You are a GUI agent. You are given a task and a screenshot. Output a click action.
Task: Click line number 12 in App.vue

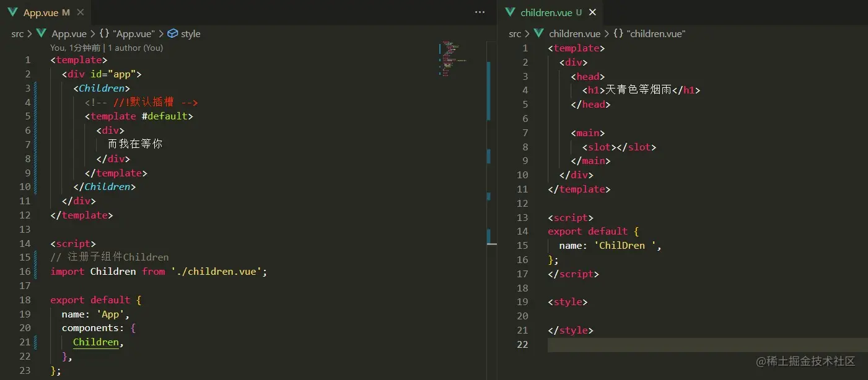coord(25,215)
